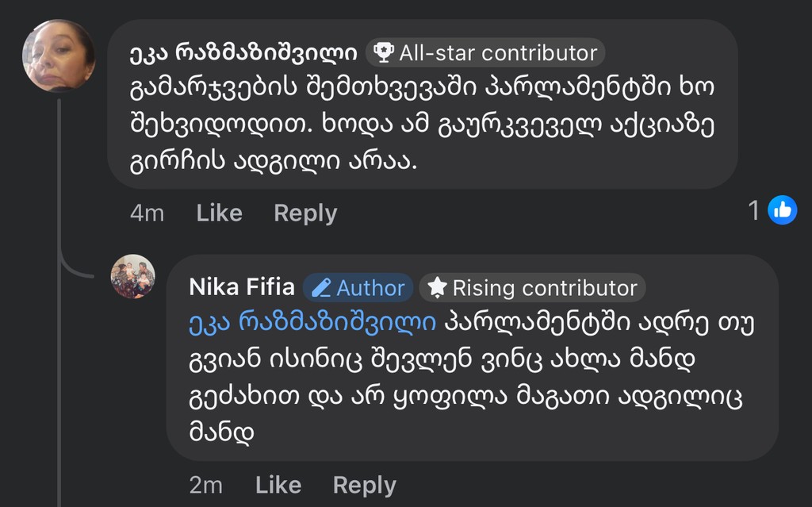812x507 pixels.
Task: Open Nika Fifia's profile avatar
Action: [x=132, y=277]
